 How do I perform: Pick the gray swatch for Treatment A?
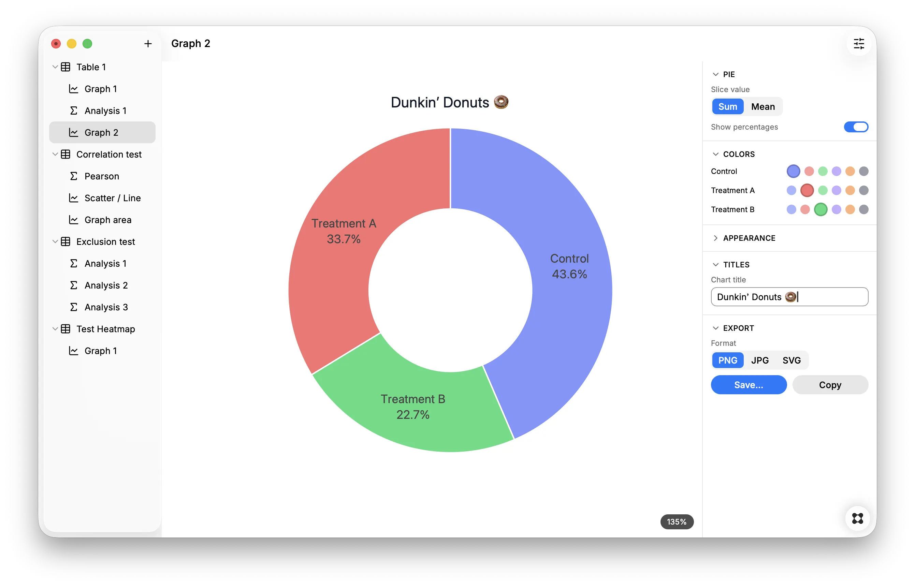pos(863,190)
